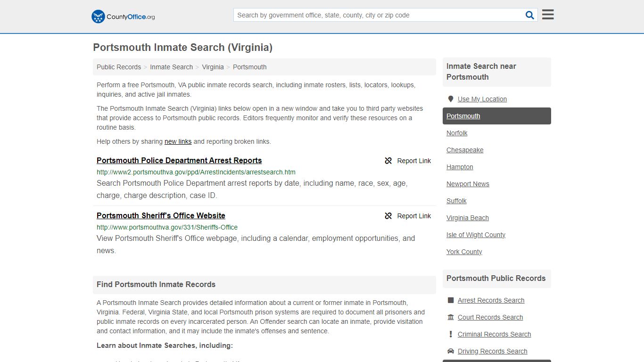The image size is (644, 362).
Task: Select Suffolk inmate search
Action: [x=456, y=201]
